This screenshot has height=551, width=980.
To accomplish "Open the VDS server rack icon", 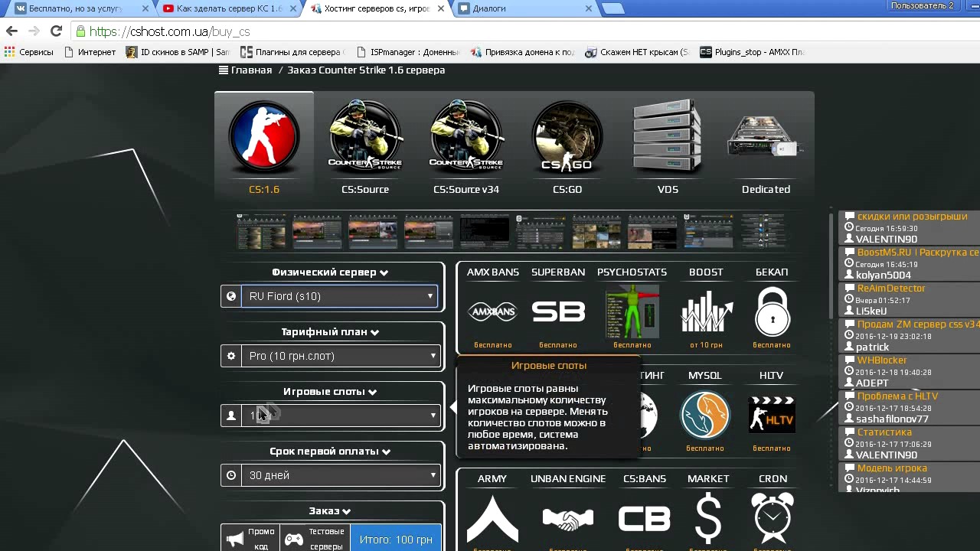I will tap(668, 138).
